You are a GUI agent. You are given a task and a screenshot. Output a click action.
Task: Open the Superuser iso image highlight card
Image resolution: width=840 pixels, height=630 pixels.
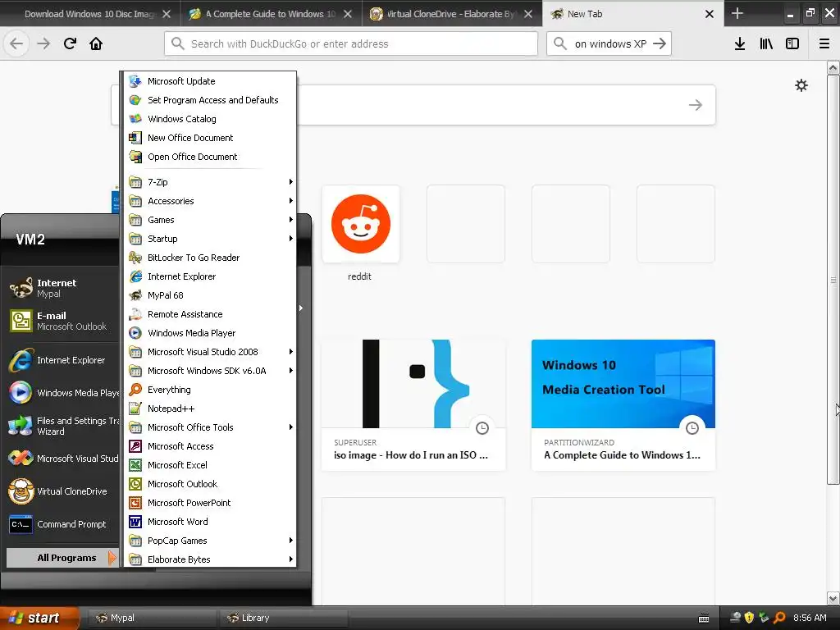tap(413, 405)
